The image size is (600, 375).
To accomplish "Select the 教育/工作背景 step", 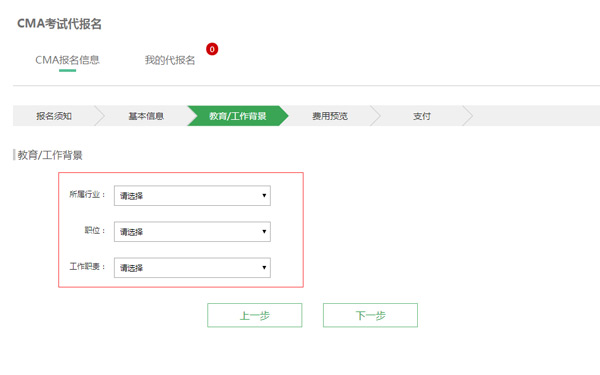I will [x=238, y=116].
